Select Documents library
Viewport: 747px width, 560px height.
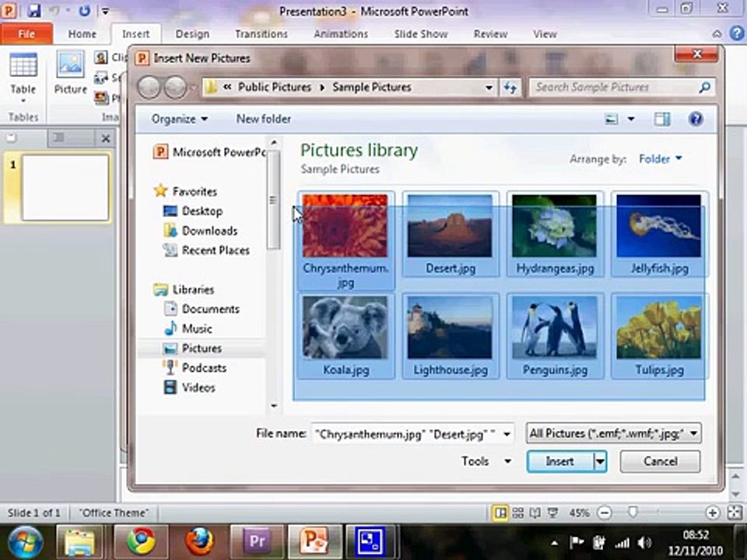coord(201,309)
